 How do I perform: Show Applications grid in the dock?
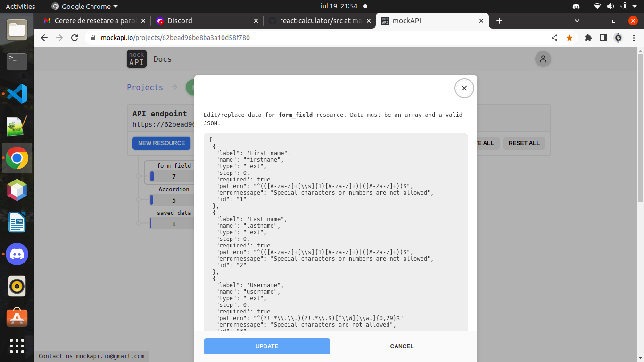(x=17, y=346)
